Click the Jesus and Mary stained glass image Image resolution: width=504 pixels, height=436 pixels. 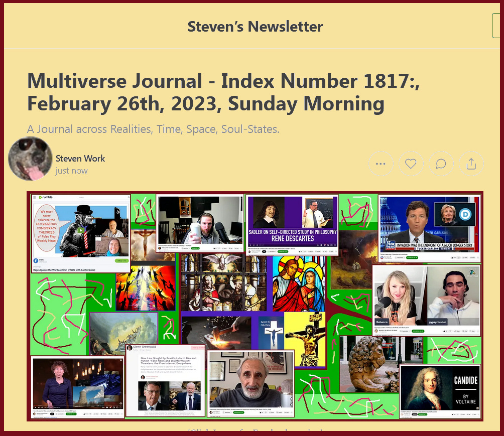pyautogui.click(x=299, y=283)
